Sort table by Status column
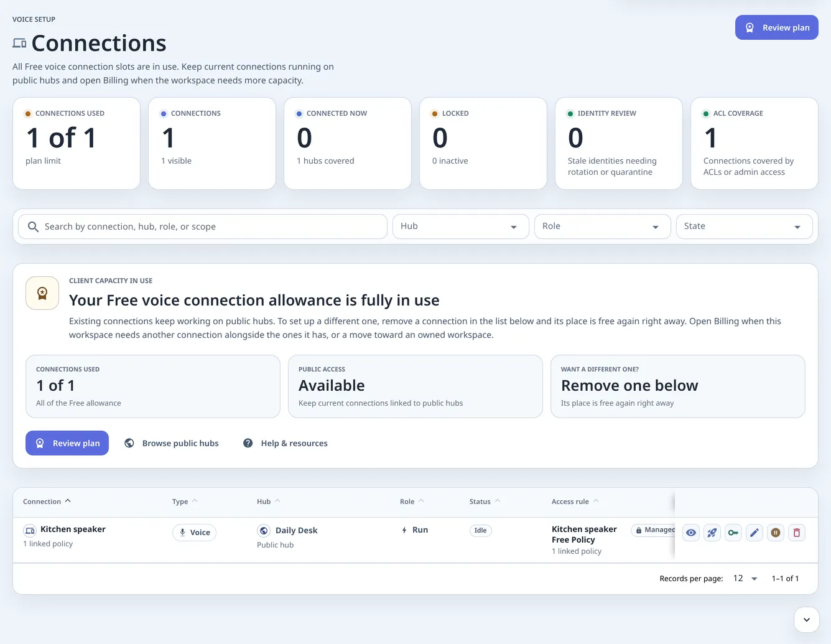831x644 pixels. 485,502
